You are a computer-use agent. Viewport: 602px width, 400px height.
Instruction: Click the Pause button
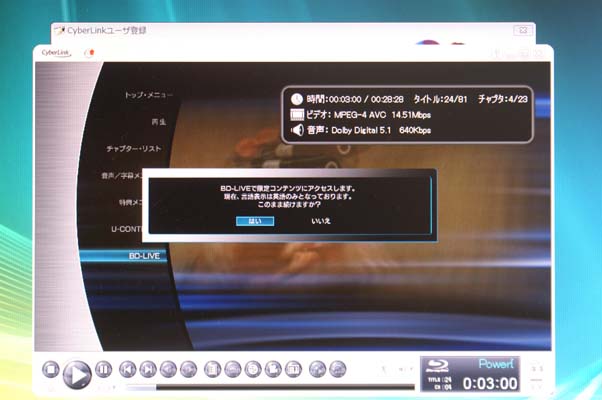tap(103, 369)
